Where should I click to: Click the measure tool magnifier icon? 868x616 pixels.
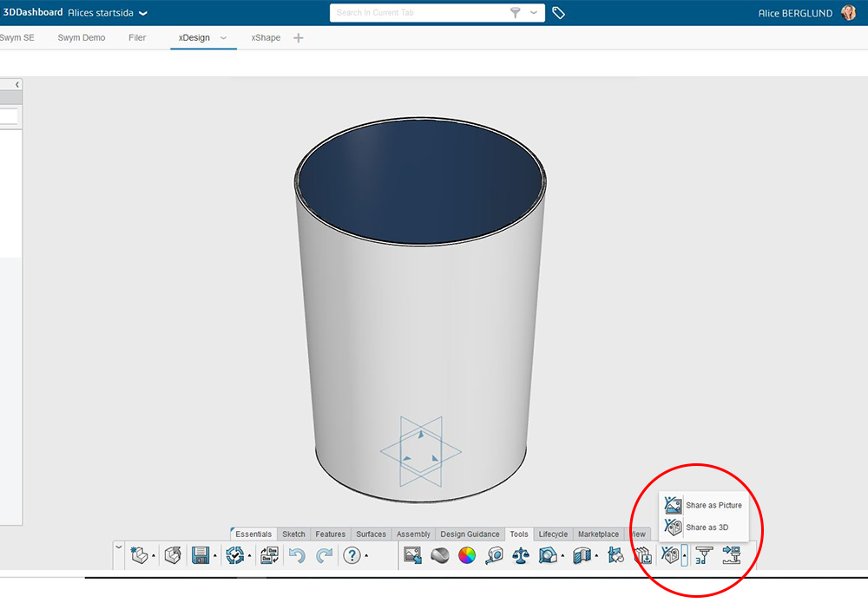(495, 556)
